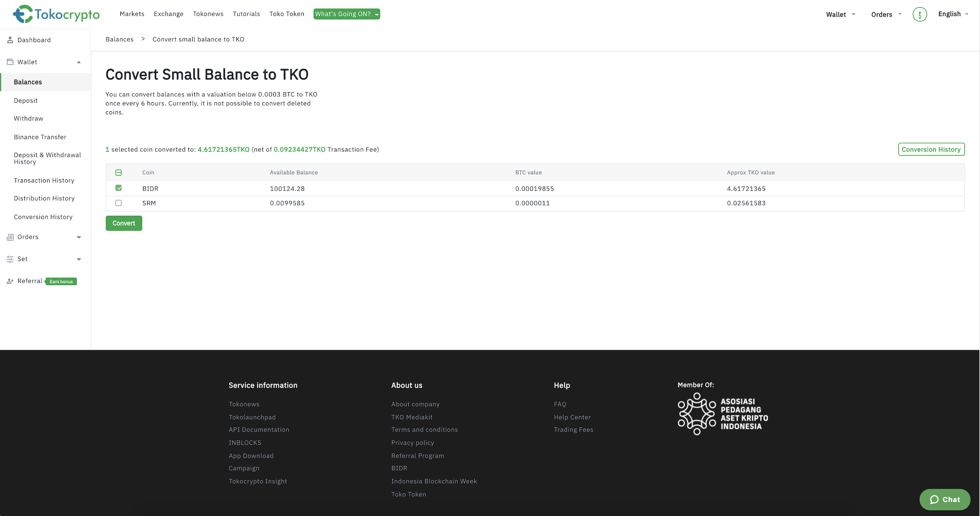This screenshot has height=516, width=980.
Task: Open the English language dropdown
Action: [x=952, y=13]
